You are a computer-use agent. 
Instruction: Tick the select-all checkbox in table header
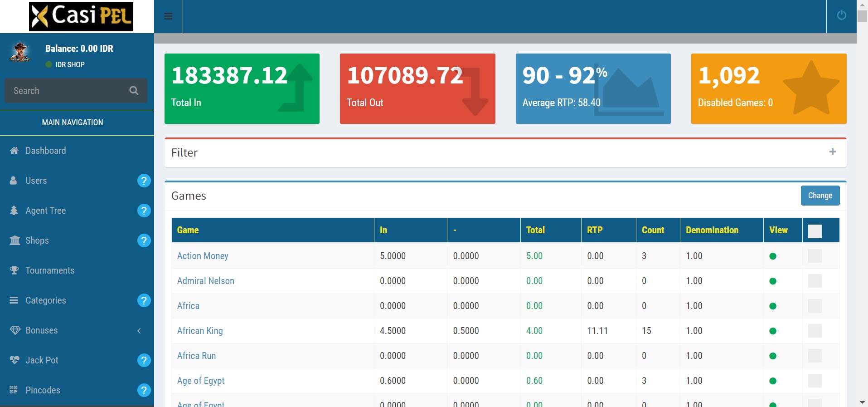tap(815, 231)
